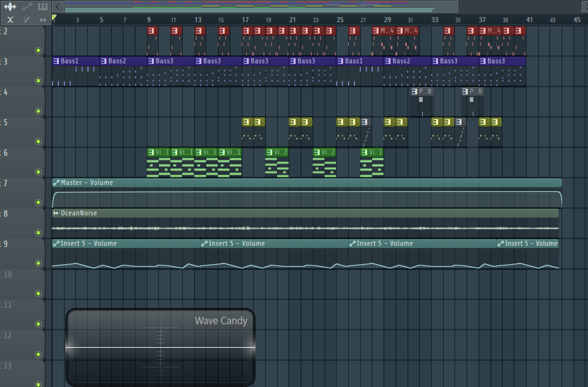Jump to bar 37 on timeline ruler
Screen dimensions: 588x387
point(482,20)
